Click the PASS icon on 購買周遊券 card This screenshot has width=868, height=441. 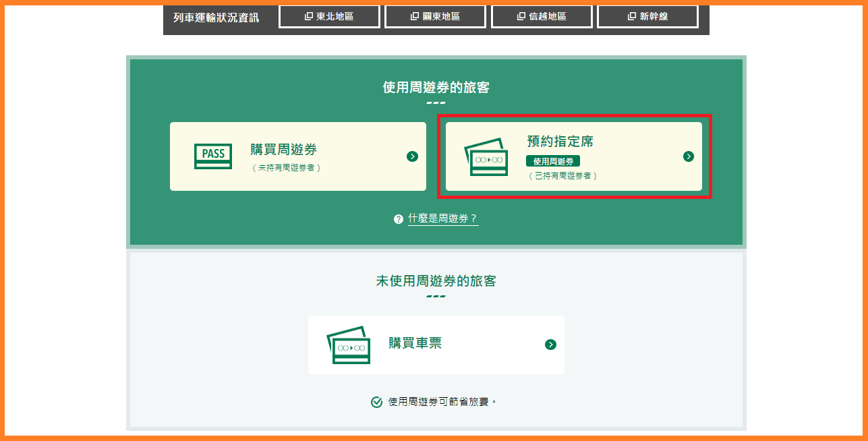213,156
